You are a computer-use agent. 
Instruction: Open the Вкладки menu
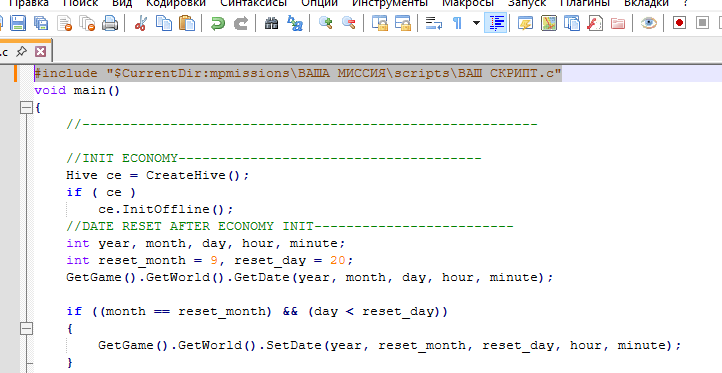646,3
